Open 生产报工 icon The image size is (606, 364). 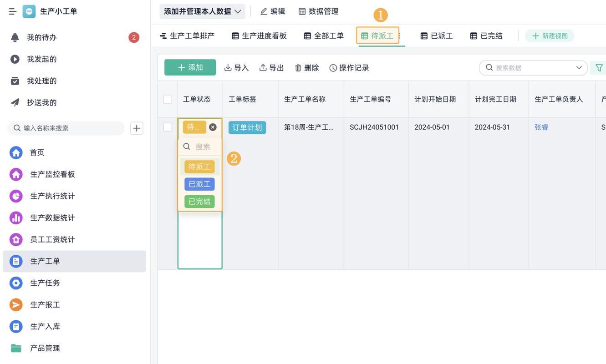click(16, 305)
